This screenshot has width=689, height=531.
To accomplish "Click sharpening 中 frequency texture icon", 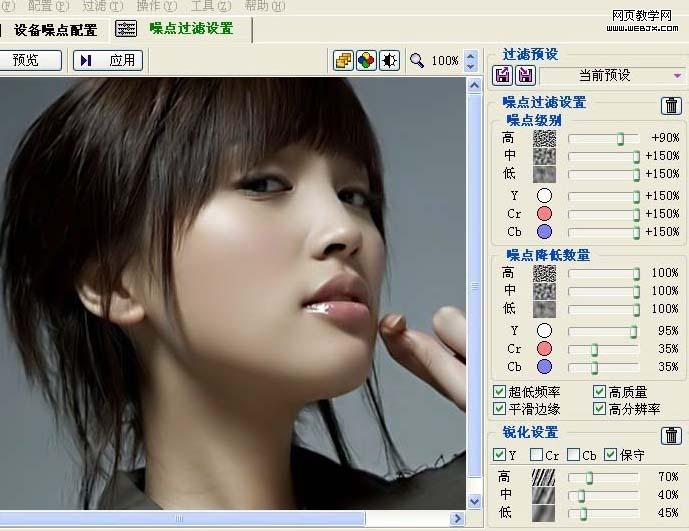I will pyautogui.click(x=544, y=495).
